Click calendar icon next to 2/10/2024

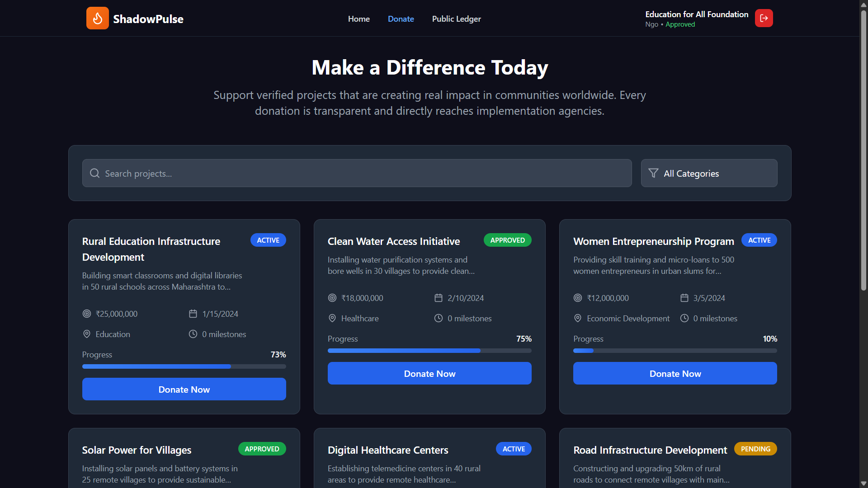point(438,298)
